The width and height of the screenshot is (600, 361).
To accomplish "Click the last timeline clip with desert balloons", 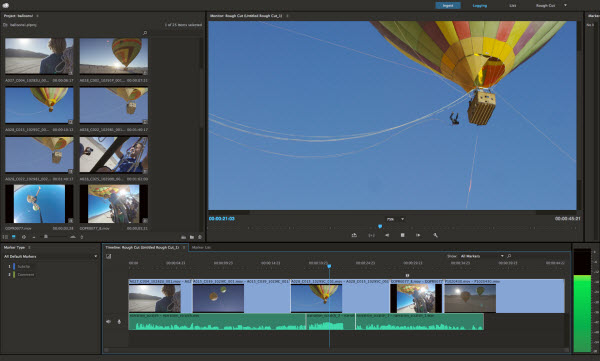I will click(x=504, y=296).
